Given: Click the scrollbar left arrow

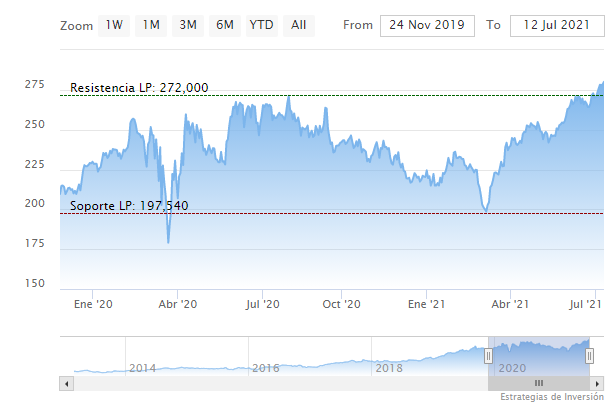Looking at the screenshot, I should (x=66, y=383).
